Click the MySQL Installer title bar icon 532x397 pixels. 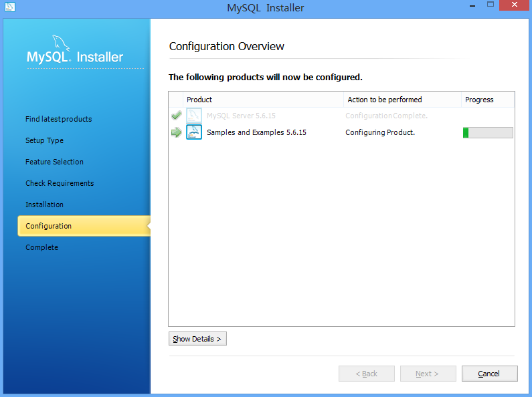tap(9, 8)
